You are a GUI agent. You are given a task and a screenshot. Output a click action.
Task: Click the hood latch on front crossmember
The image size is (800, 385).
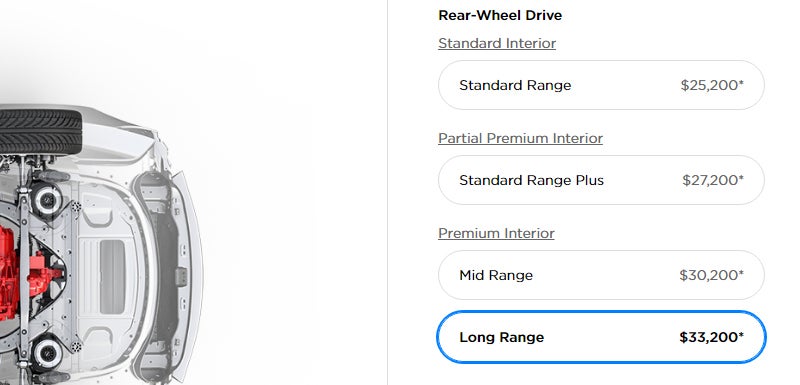(181, 276)
